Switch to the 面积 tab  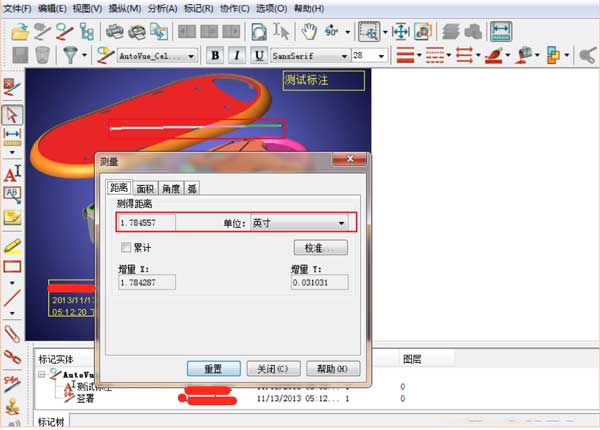coord(145,189)
